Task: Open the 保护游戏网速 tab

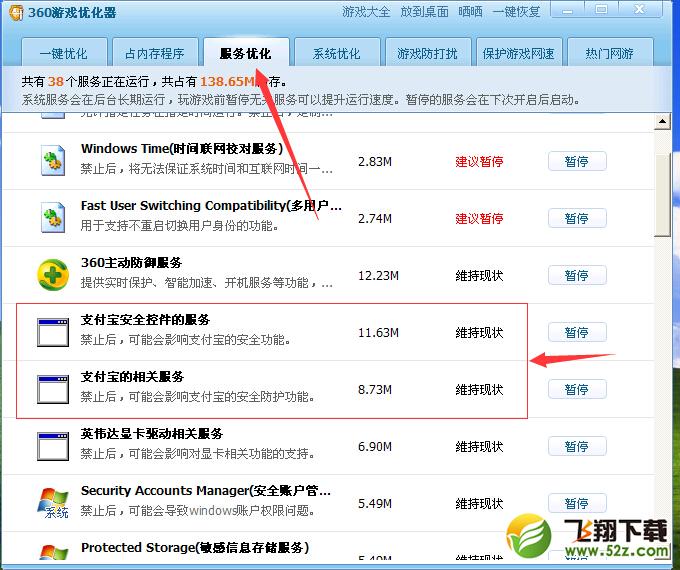Action: (519, 53)
